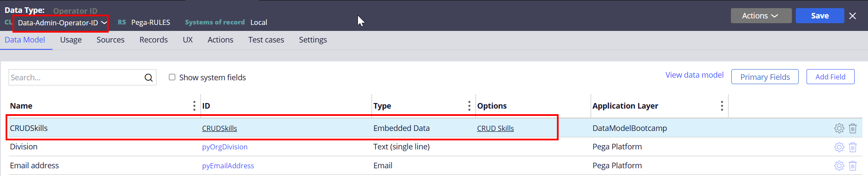The width and height of the screenshot is (868, 176).
Task: Open settings gear for Division row
Action: coord(839,147)
